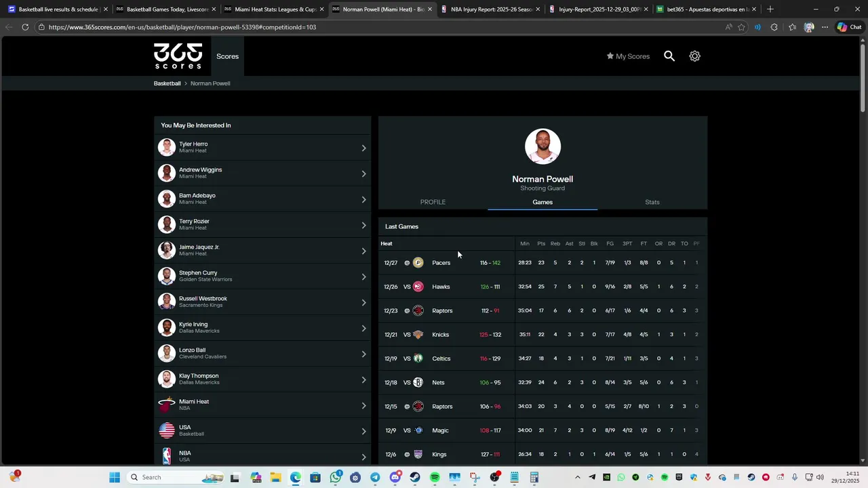Image resolution: width=868 pixels, height=488 pixels.
Task: Click the Kings team logo
Action: (x=418, y=454)
